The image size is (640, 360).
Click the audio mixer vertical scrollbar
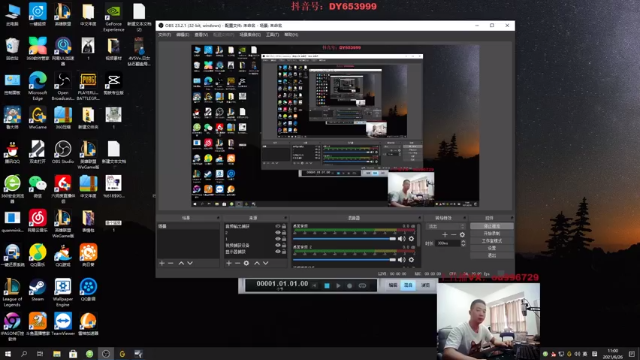click(x=418, y=236)
